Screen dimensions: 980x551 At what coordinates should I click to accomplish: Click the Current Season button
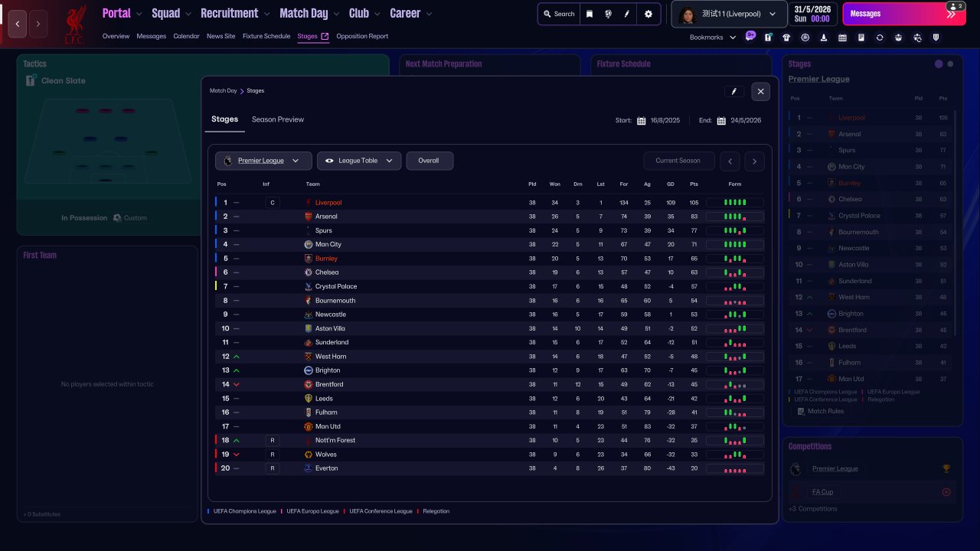point(679,161)
